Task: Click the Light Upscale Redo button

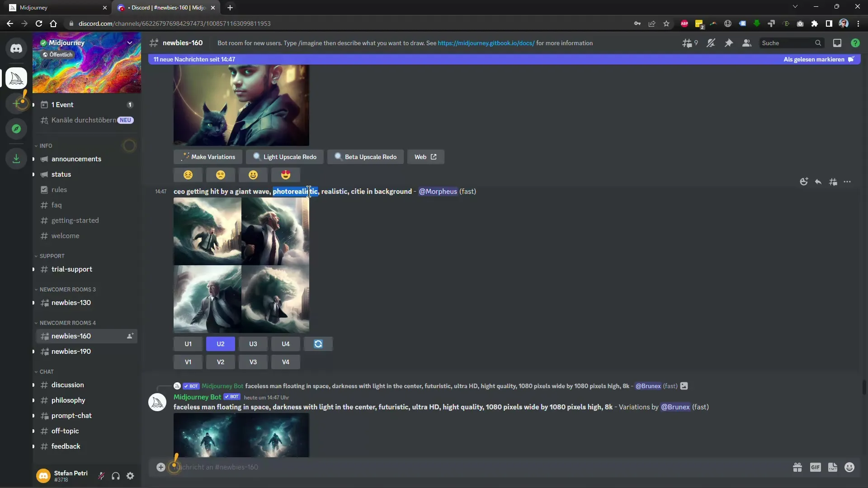Action: [x=285, y=157]
